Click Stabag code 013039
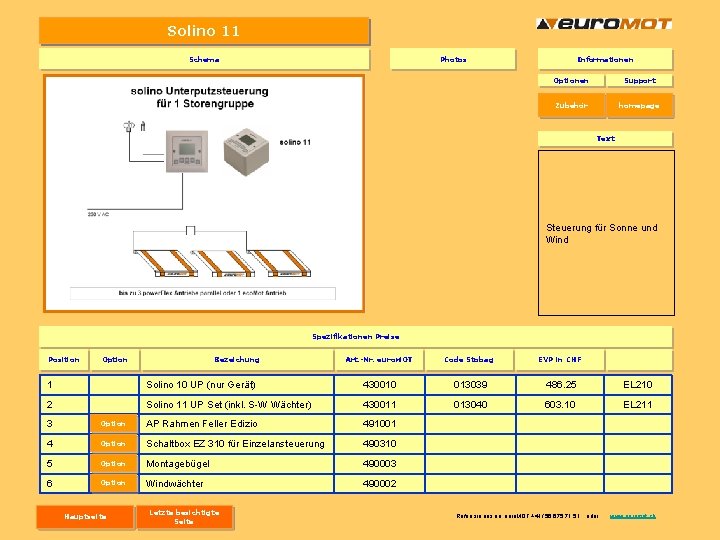 point(470,385)
